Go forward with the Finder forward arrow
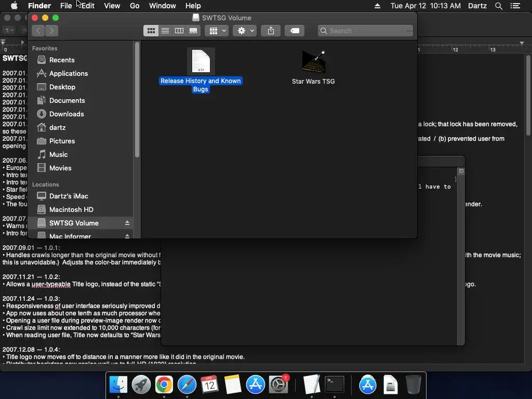 click(x=51, y=31)
